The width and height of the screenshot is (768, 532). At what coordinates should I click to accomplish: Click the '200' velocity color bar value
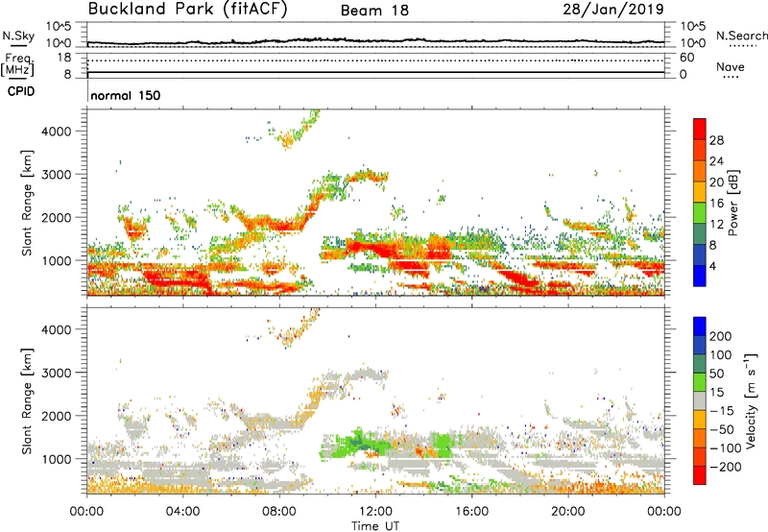(x=721, y=336)
